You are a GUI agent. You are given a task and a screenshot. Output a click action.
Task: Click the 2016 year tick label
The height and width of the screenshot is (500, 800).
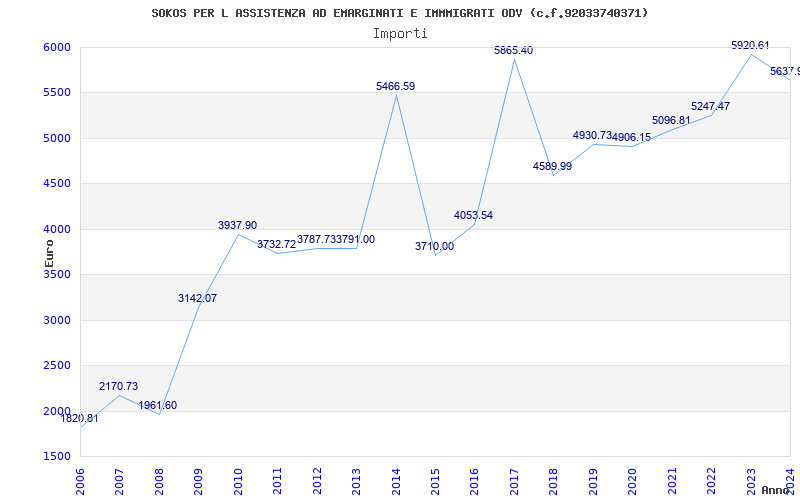(x=474, y=481)
